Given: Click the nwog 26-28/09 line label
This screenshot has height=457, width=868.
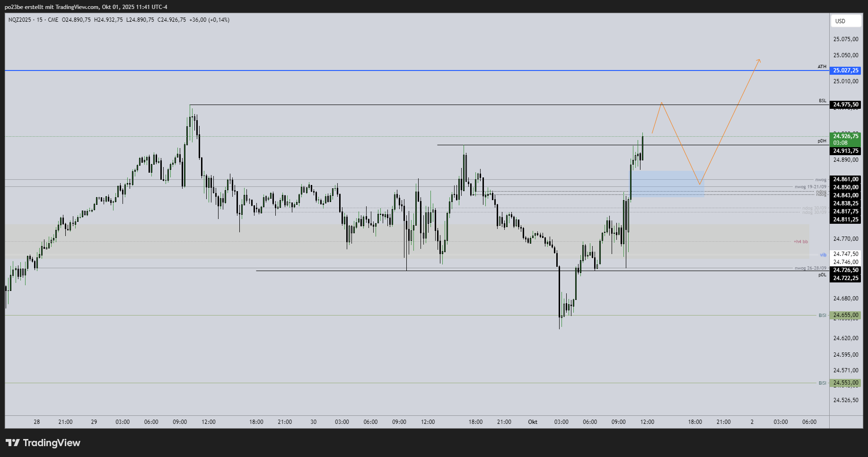Looking at the screenshot, I should click(x=811, y=268).
